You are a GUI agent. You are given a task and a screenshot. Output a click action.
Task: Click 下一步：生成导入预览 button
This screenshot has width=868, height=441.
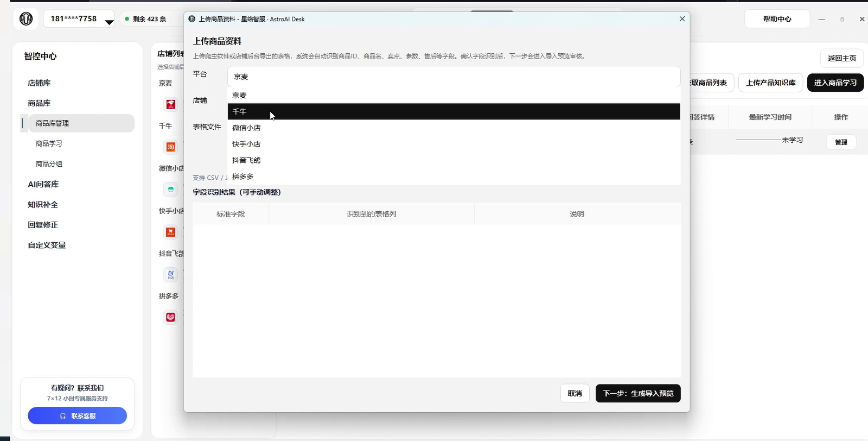(x=638, y=393)
